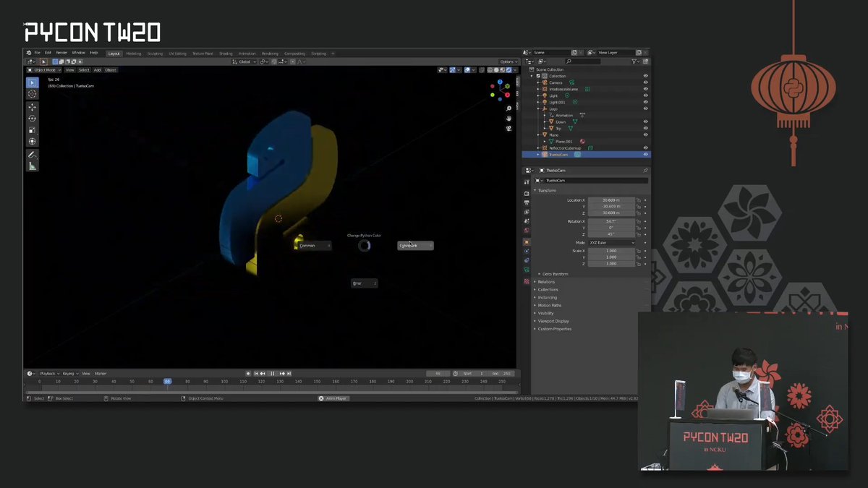
Task: Open the File menu
Action: pos(38,53)
